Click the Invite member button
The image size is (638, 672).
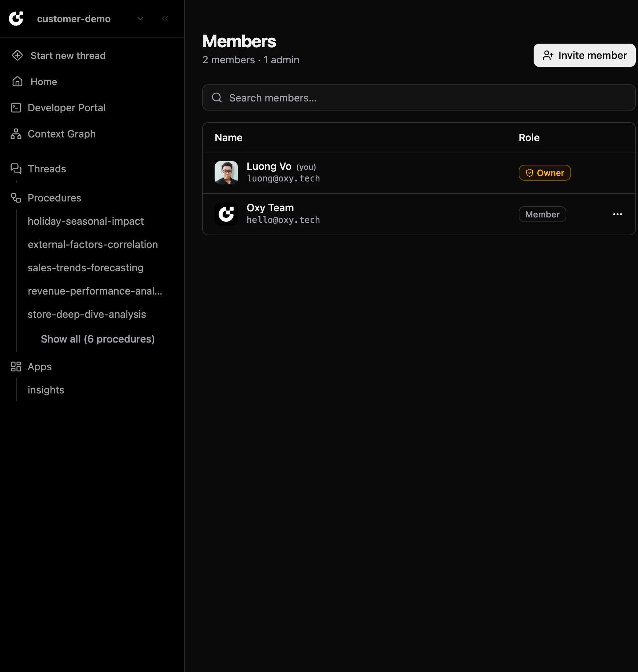coord(584,55)
